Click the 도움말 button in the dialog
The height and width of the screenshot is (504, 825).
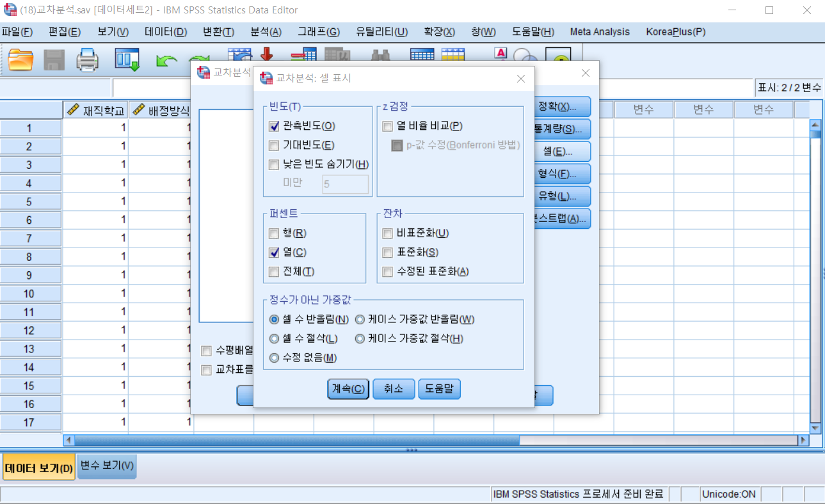tap(439, 389)
